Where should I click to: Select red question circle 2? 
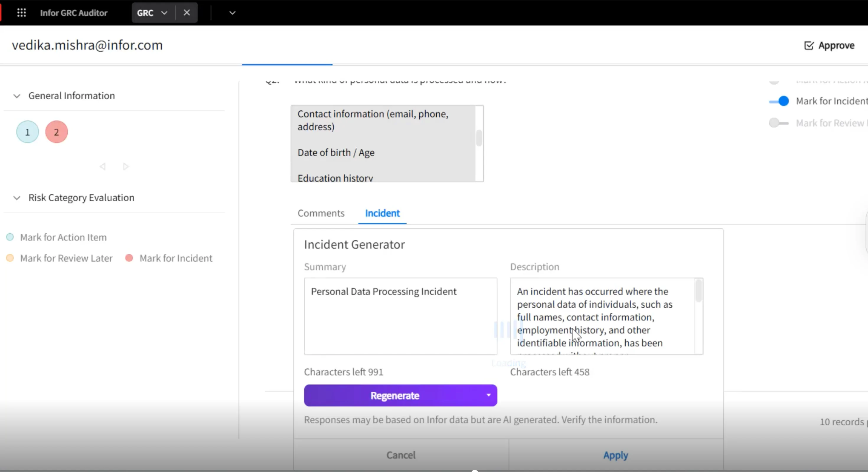coord(56,132)
